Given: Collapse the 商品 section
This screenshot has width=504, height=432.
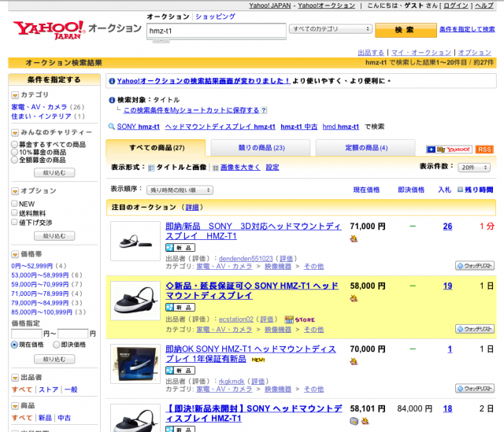Looking at the screenshot, I should pos(15,406).
